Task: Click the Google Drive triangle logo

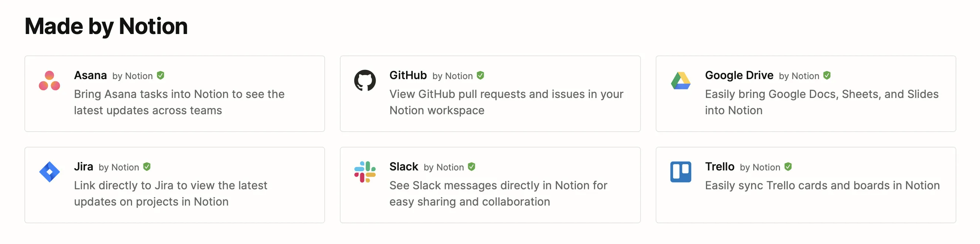Action: [x=680, y=81]
